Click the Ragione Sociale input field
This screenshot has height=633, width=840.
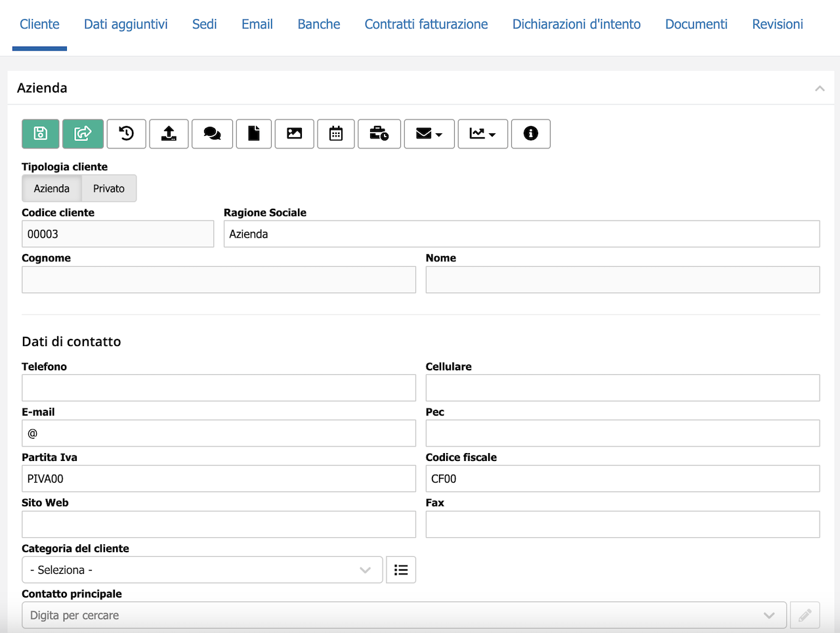tap(522, 234)
